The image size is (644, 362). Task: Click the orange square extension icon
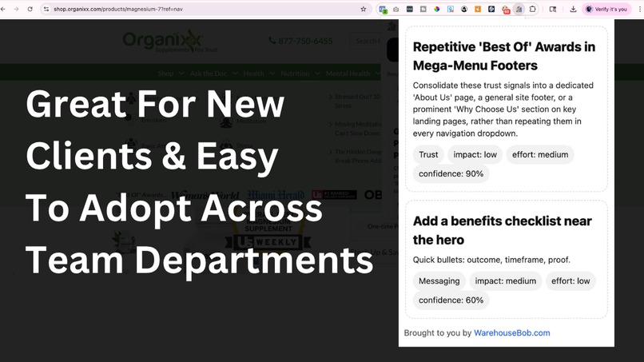(478, 9)
